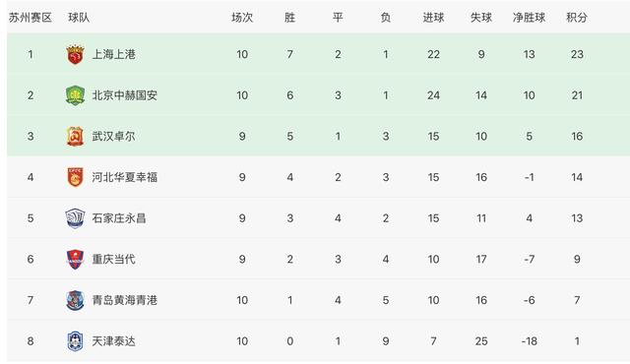Click the 北京中赫国安 team badge
This screenshot has width=630, height=364.
click(x=75, y=95)
